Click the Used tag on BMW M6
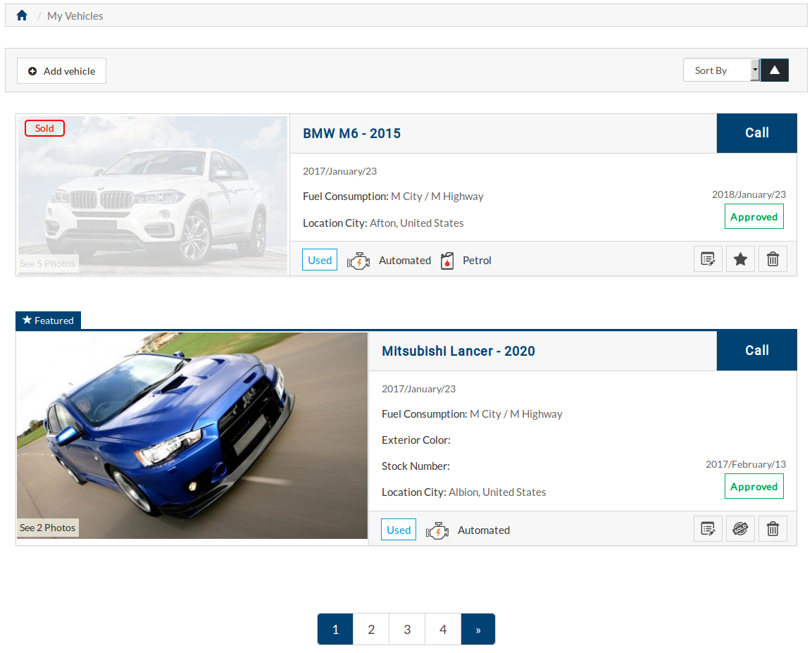The image size is (812, 653). tap(320, 260)
